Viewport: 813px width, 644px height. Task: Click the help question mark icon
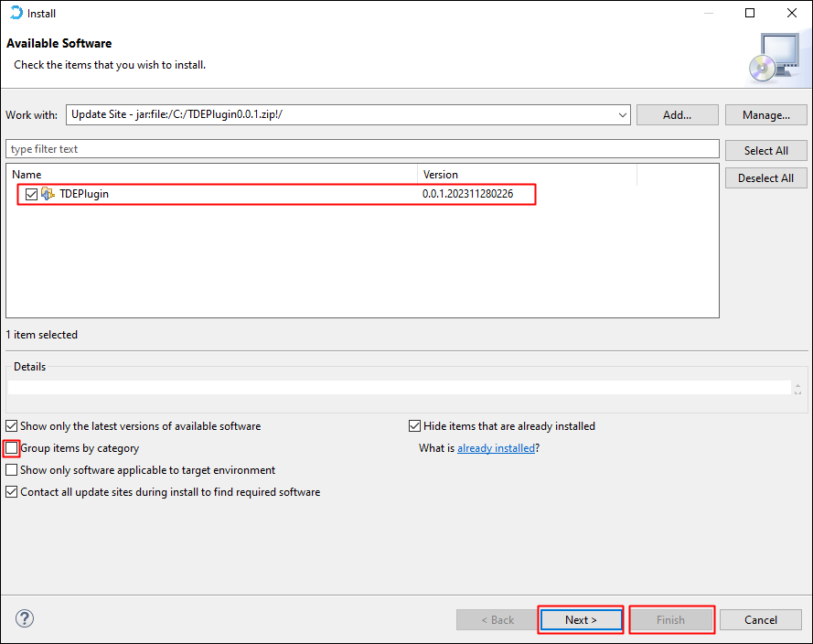25,618
